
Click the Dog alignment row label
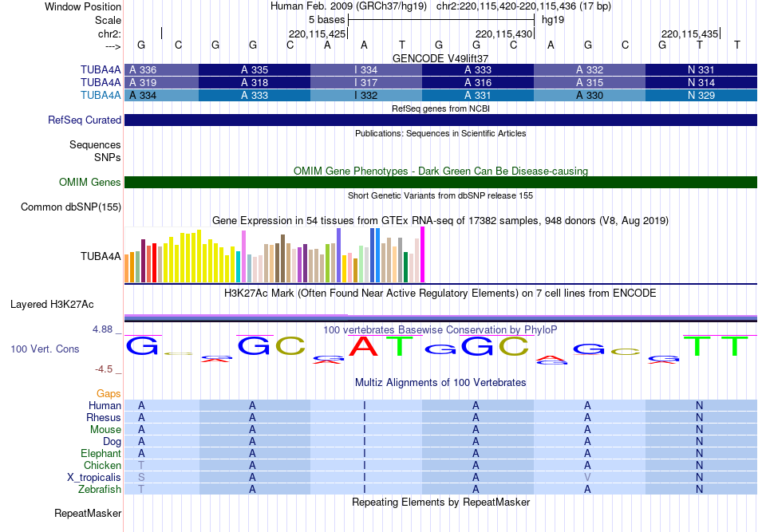pyautogui.click(x=112, y=441)
